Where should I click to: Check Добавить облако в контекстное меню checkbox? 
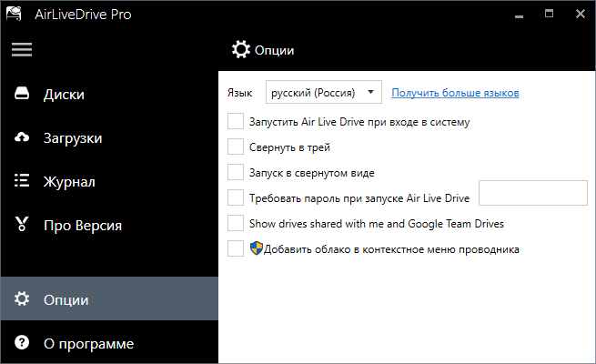[236, 248]
